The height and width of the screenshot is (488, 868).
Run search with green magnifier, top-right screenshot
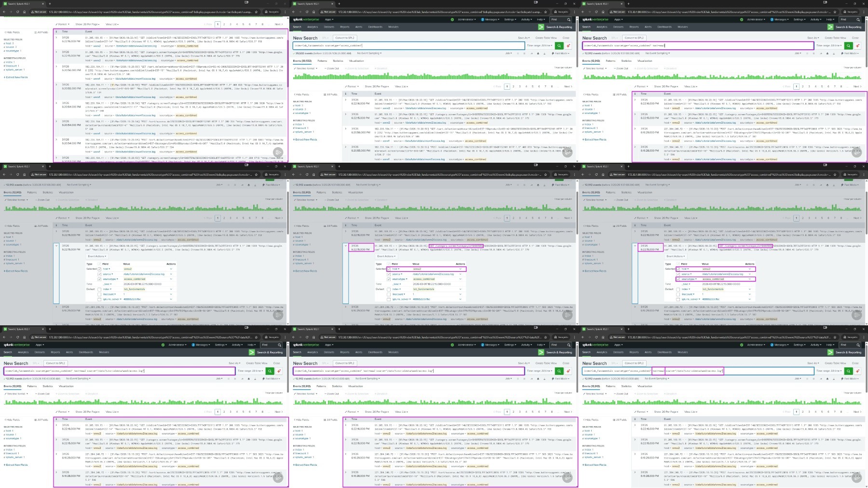[848, 45]
